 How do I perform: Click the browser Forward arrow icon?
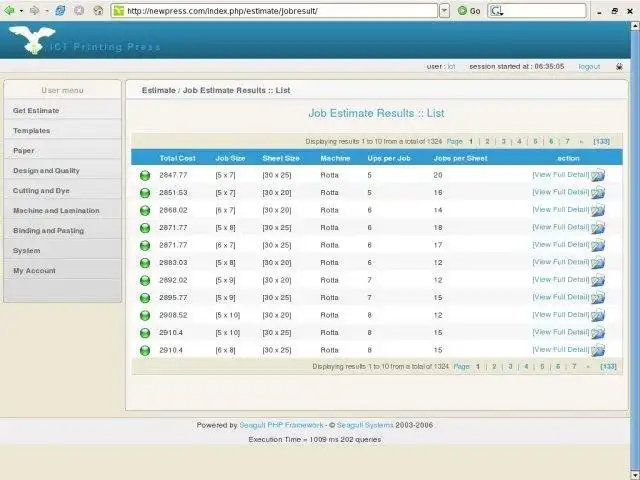tap(35, 11)
